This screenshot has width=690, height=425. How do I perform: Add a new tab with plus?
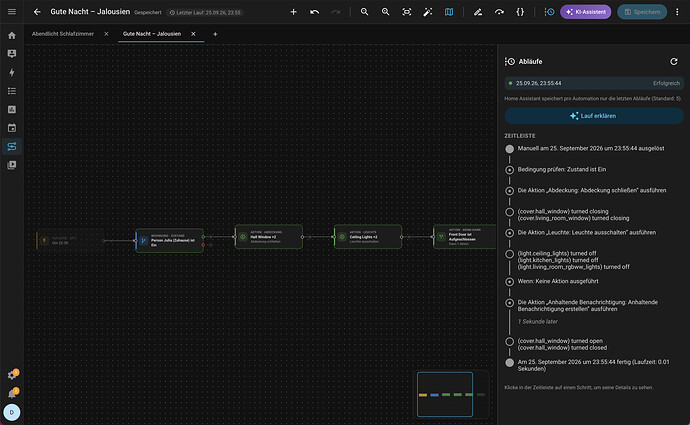tap(215, 34)
